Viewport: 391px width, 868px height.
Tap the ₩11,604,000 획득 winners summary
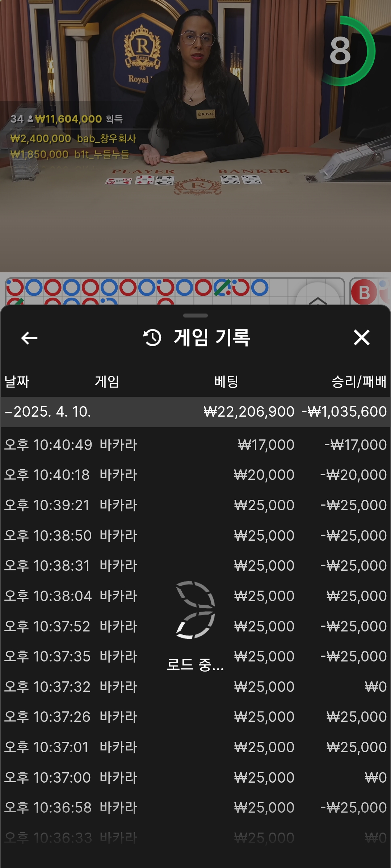point(67,119)
